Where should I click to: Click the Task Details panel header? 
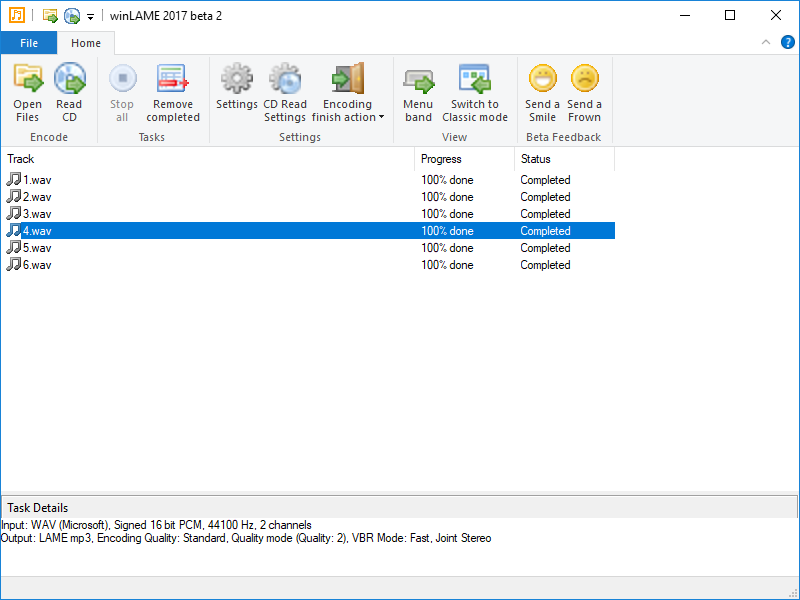point(399,508)
